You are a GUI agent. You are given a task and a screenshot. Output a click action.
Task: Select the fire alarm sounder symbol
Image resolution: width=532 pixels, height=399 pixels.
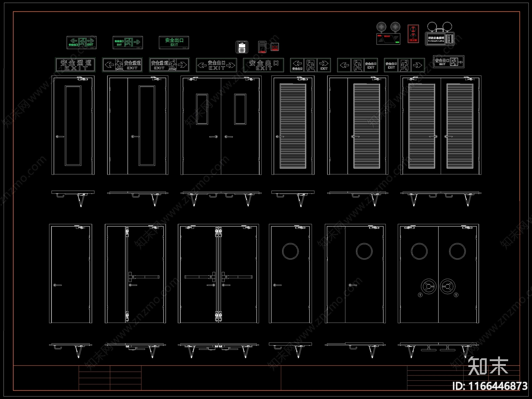tap(242, 47)
